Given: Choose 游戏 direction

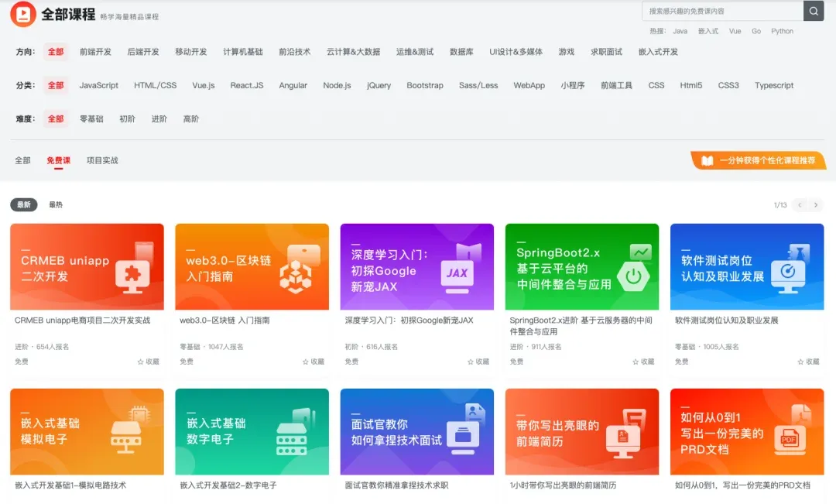Looking at the screenshot, I should tap(566, 52).
